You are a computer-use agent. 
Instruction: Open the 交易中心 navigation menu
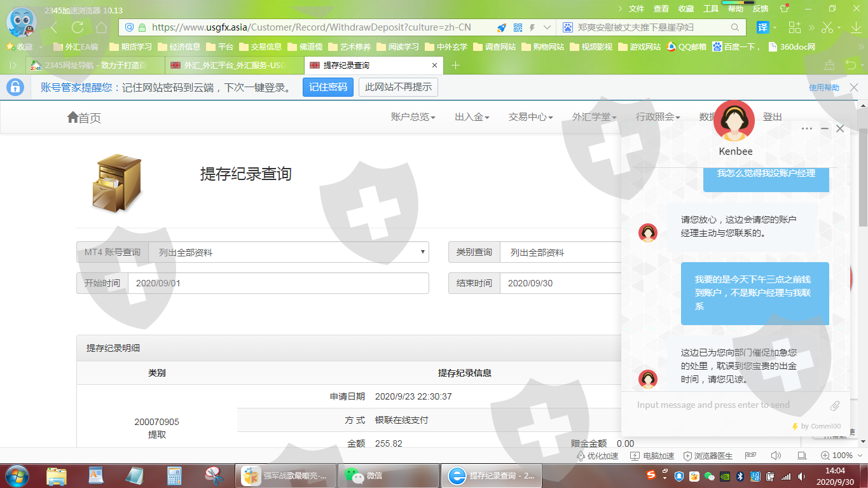point(530,117)
